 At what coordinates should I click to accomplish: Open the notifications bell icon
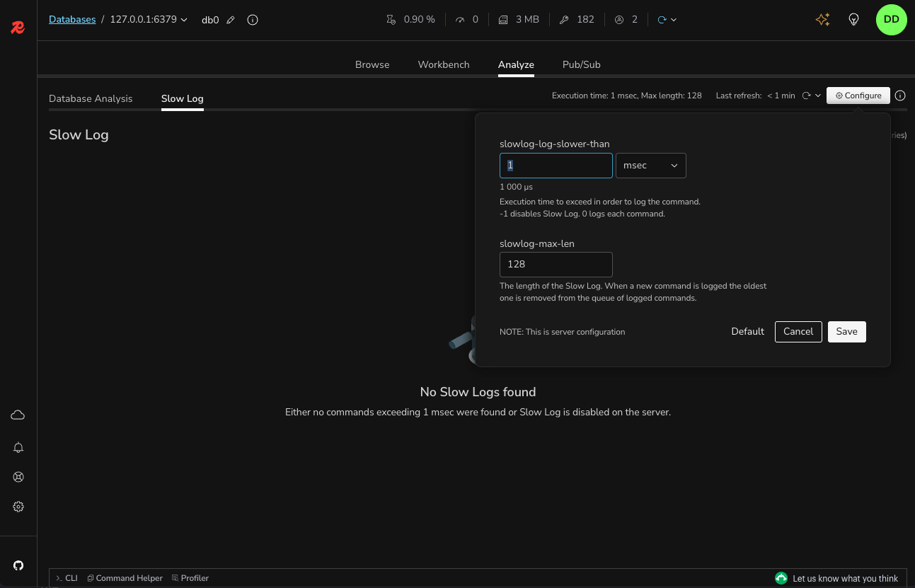coord(18,447)
